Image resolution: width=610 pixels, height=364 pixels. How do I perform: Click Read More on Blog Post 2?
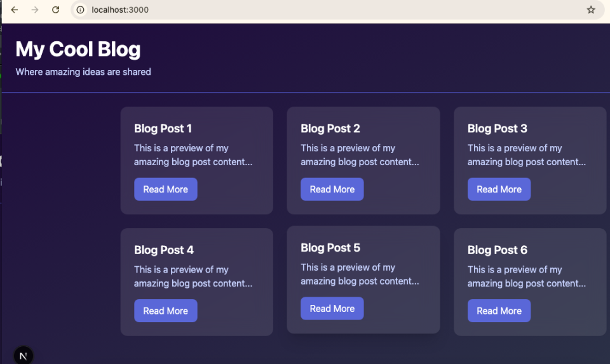[332, 189]
